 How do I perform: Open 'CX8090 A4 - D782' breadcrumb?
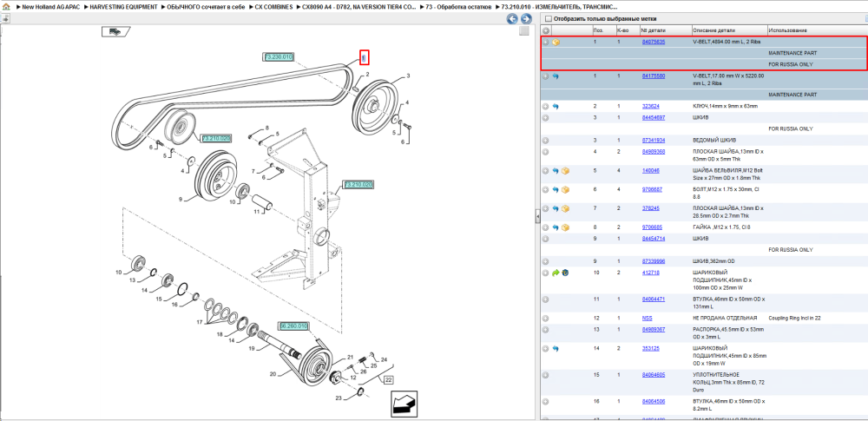click(x=358, y=7)
